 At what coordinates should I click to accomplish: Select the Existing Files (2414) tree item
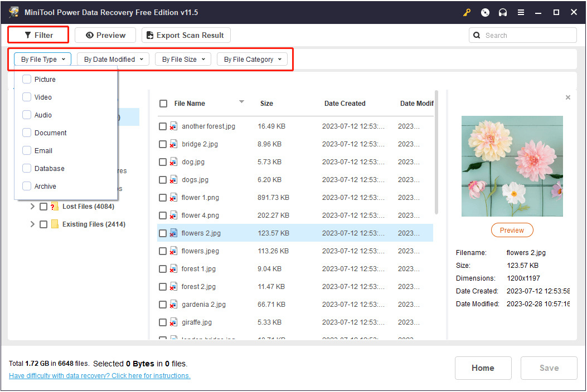pyautogui.click(x=94, y=224)
